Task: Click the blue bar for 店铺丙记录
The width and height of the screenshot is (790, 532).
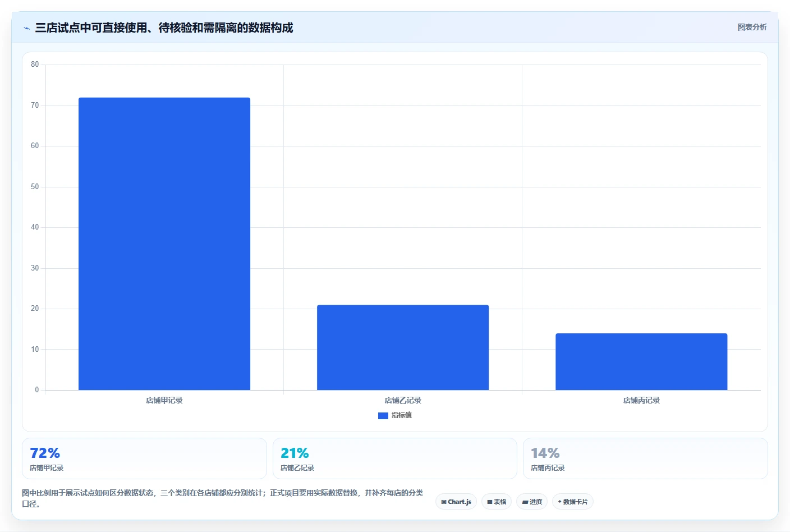Action: (x=641, y=361)
